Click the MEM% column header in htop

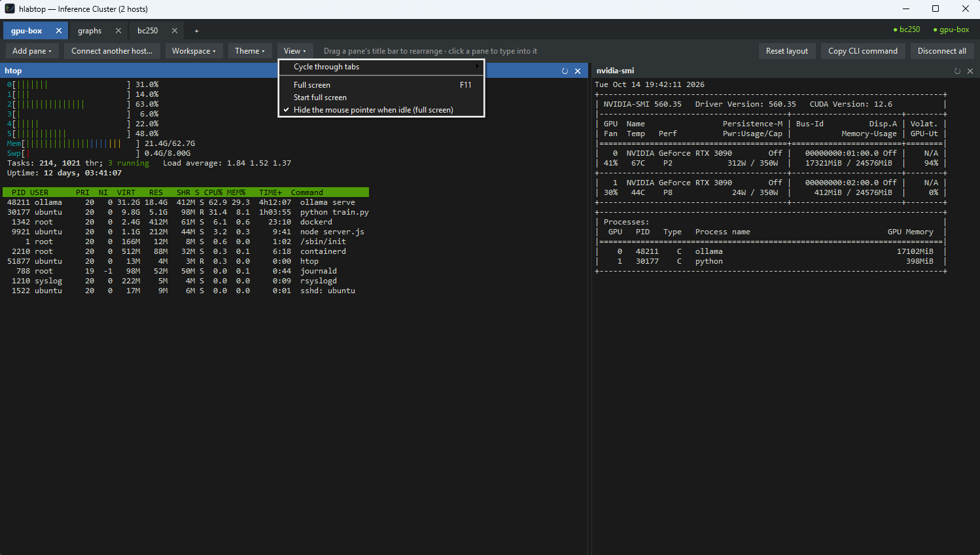[236, 192]
